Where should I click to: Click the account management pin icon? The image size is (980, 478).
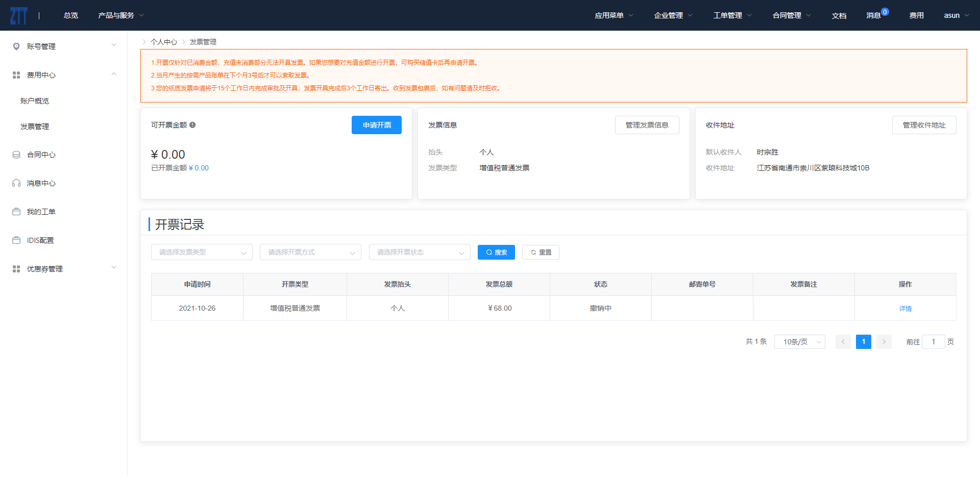pyautogui.click(x=16, y=46)
